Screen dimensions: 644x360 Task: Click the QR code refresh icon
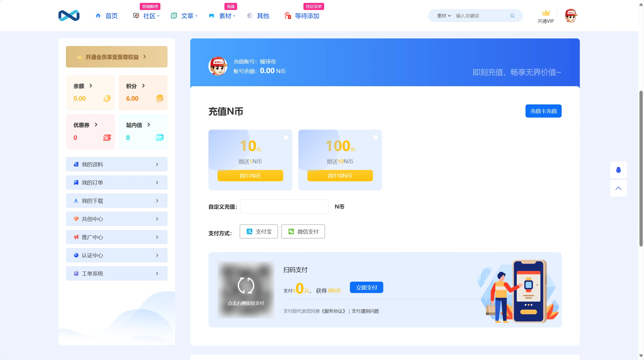[246, 286]
